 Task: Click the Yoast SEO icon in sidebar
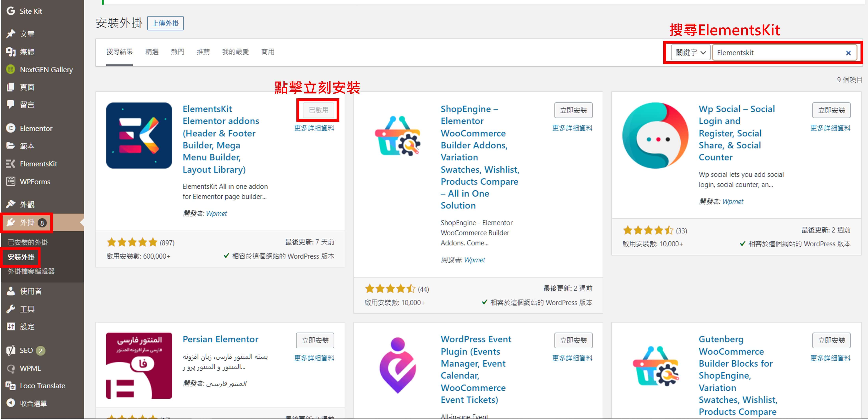coord(11,350)
